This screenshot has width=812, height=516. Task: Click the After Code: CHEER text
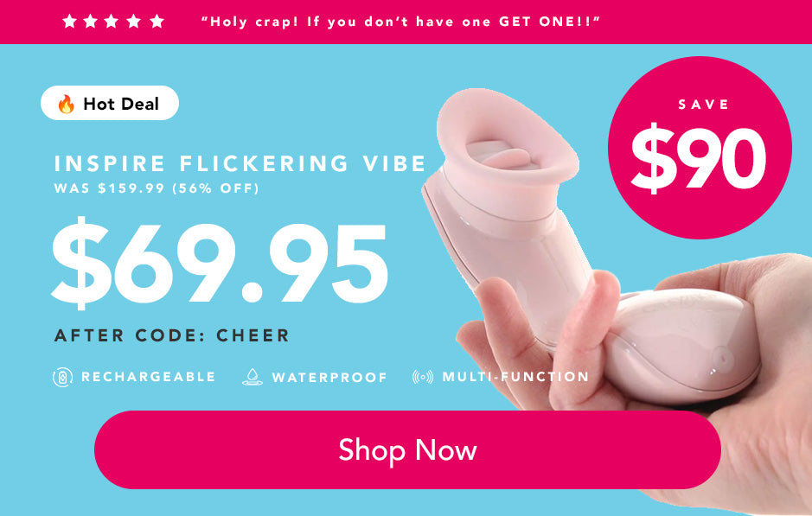(171, 335)
